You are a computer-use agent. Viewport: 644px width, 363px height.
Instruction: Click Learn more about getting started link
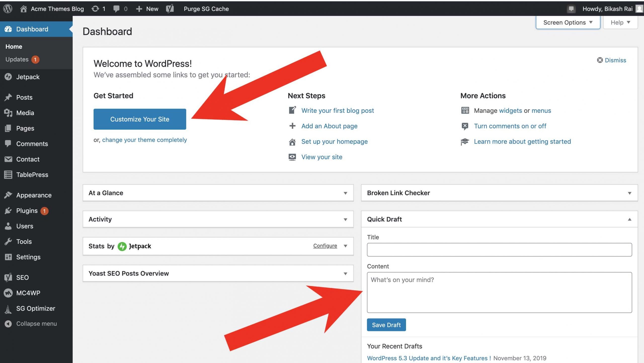522,142
